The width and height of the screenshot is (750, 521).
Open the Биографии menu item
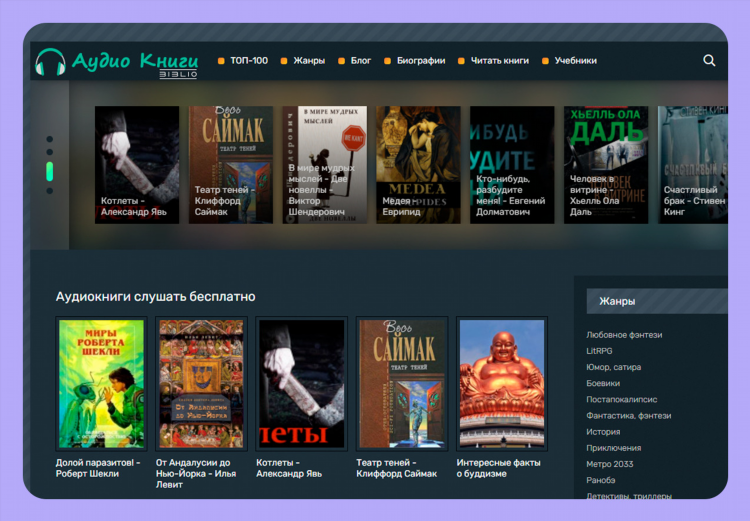(421, 61)
